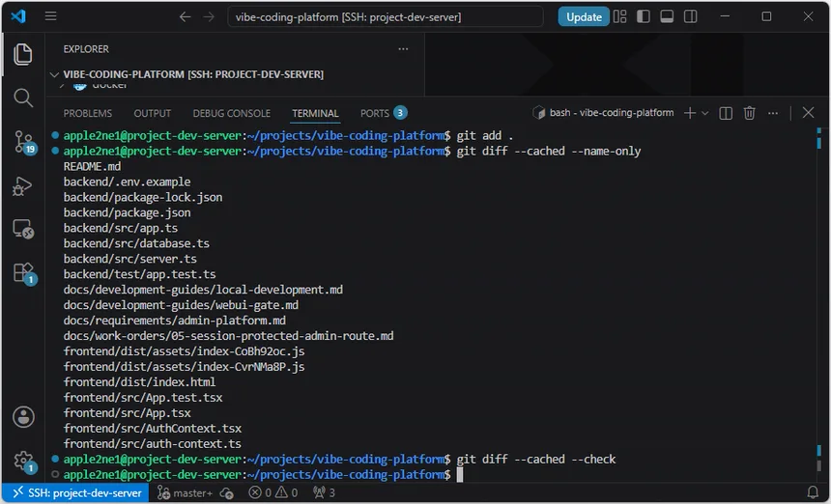
Task: Click docs/development-guides/local-development.md path
Action: [x=203, y=290]
